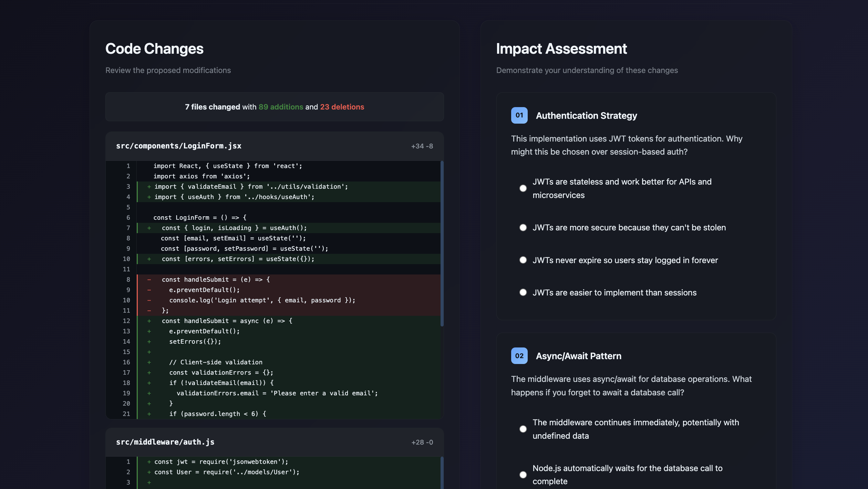Click the Impact Assessment heading
Screen dimensions: 868x489
click(561, 49)
